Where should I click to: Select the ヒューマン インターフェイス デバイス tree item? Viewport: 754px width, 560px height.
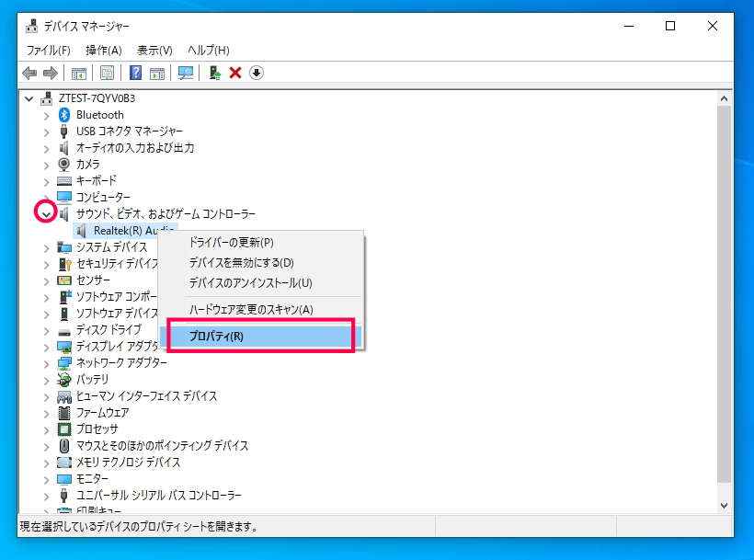(147, 396)
